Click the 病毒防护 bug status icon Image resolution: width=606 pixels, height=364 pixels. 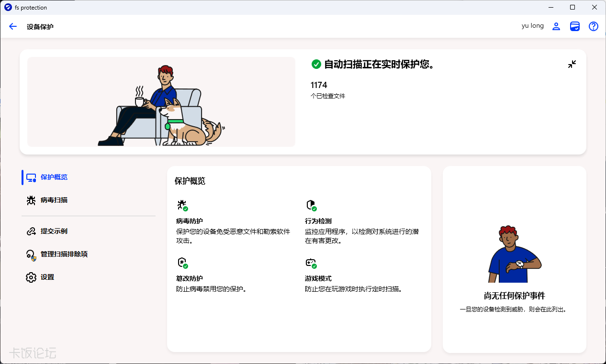tap(182, 206)
